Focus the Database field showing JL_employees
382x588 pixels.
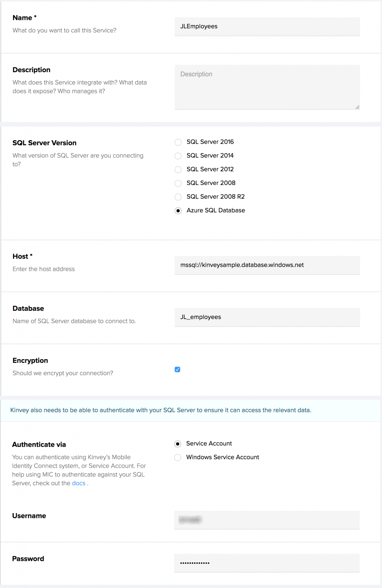pos(267,317)
